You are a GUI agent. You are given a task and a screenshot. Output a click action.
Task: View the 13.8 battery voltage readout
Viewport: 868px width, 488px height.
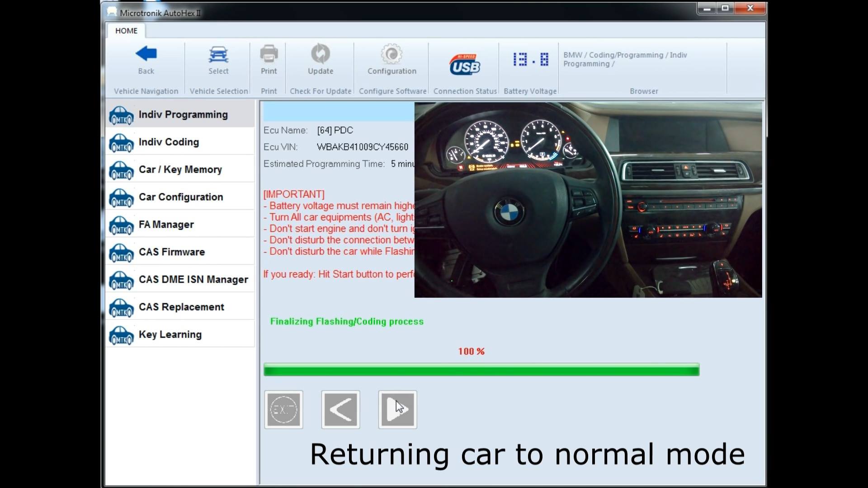[x=531, y=59]
